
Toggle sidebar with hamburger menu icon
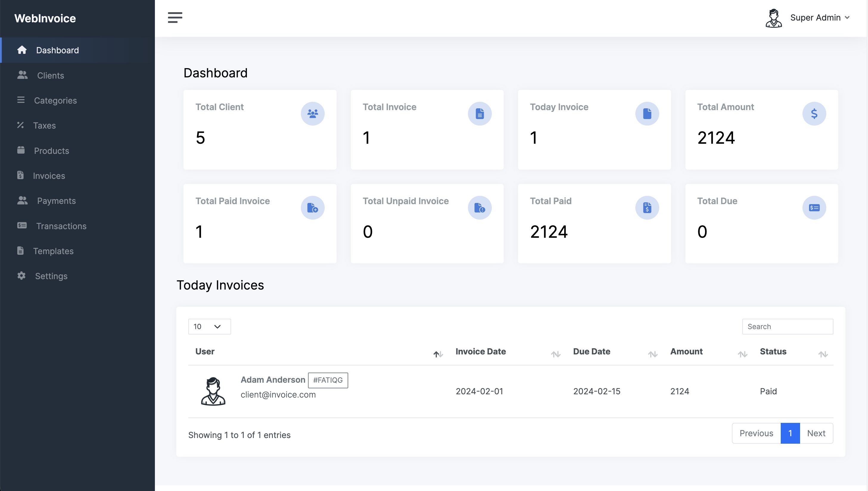(175, 18)
